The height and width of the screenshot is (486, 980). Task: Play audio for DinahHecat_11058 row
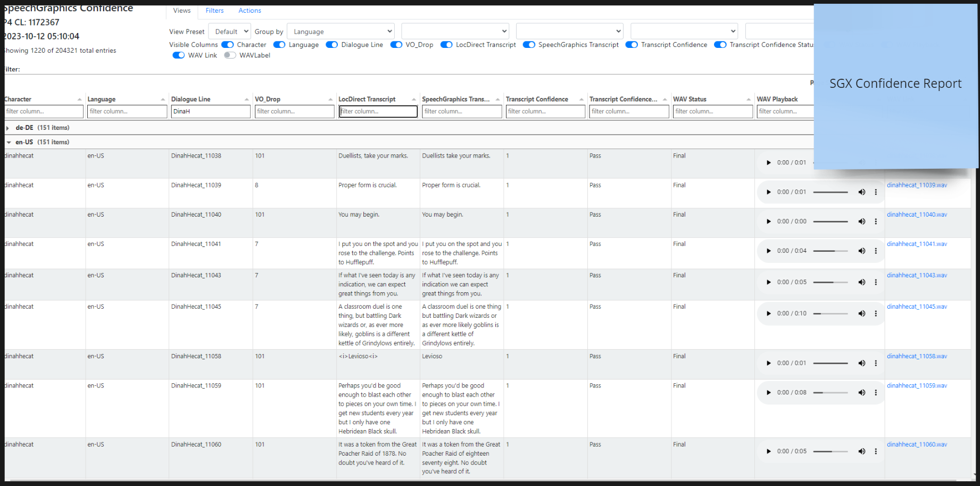pyautogui.click(x=768, y=363)
